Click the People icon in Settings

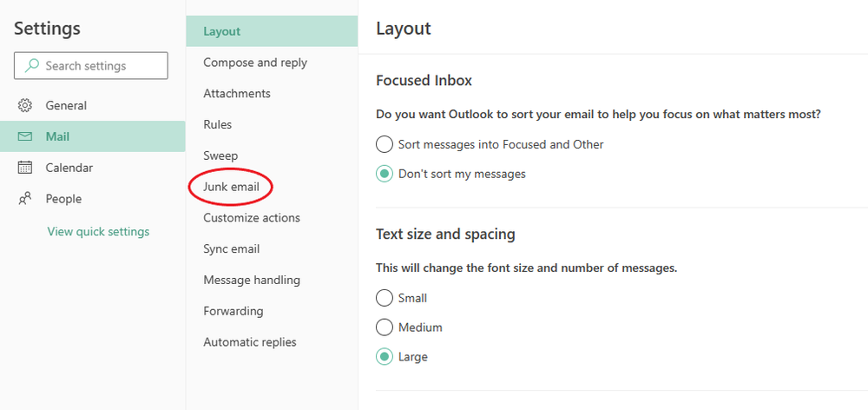click(25, 198)
